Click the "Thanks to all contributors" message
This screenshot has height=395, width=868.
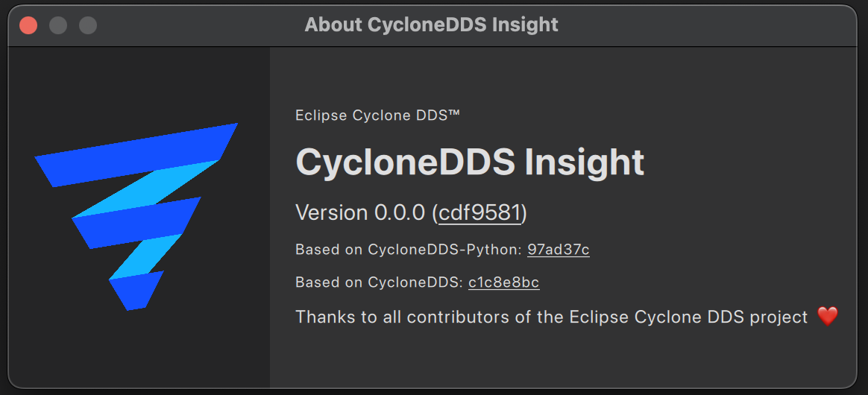pos(552,317)
